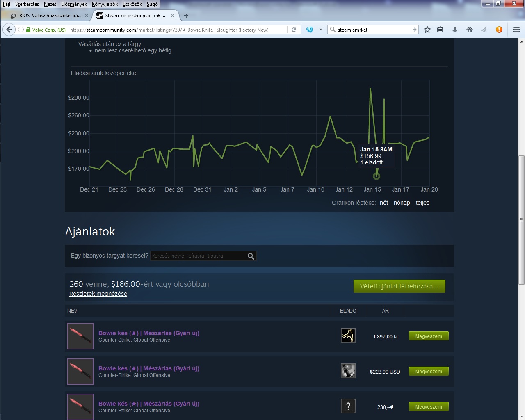Open the Könyvjelzők menu

tap(105, 4)
